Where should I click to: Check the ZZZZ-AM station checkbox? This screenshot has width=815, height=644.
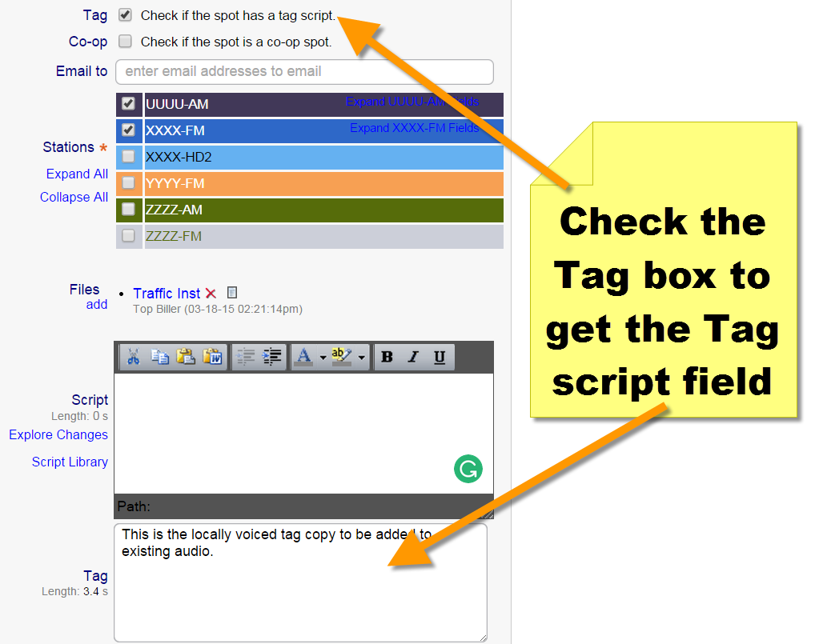click(128, 209)
